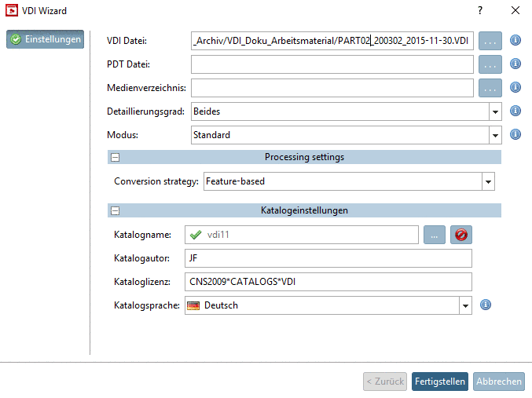Select the Einstellungen wizard step

click(x=45, y=39)
